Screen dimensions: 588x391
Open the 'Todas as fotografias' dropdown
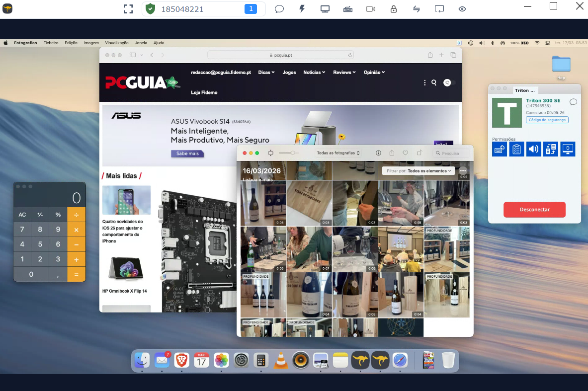[338, 153]
